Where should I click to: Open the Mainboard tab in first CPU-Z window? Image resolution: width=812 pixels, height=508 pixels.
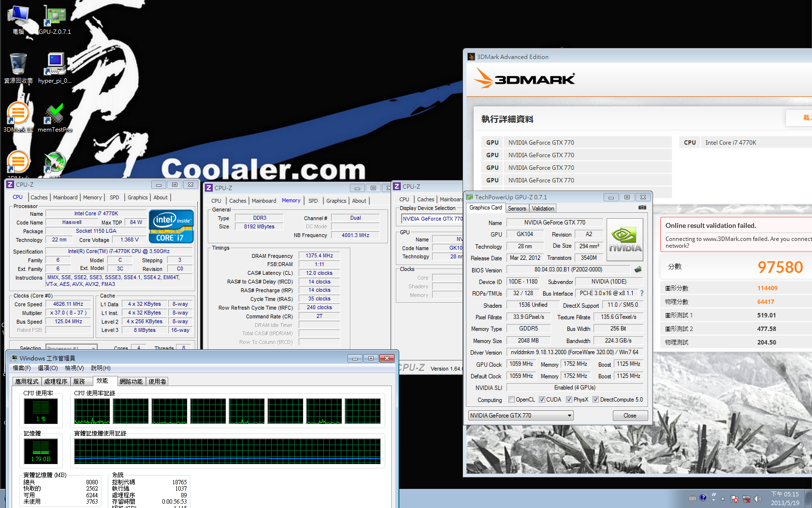[65, 197]
